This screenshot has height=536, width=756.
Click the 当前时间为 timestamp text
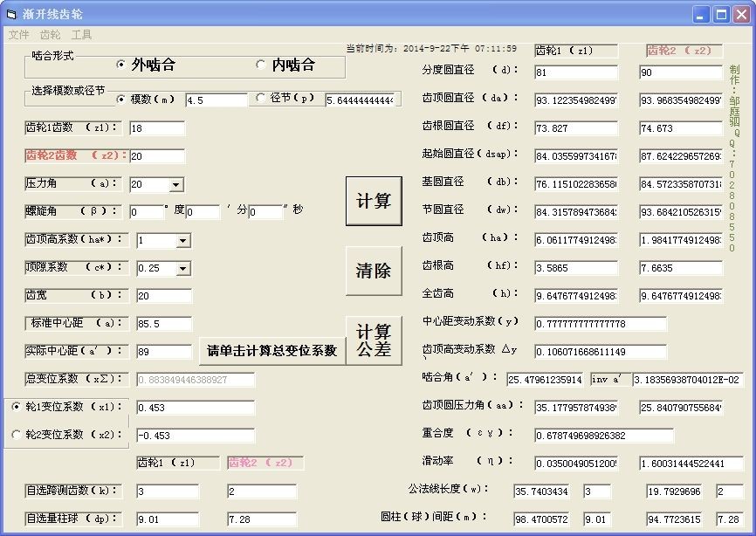point(431,48)
